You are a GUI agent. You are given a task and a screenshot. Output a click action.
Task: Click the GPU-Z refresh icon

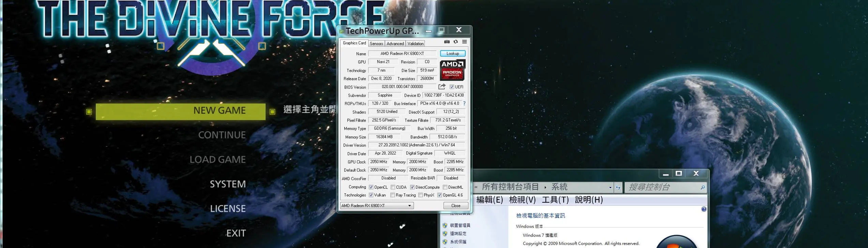[455, 42]
